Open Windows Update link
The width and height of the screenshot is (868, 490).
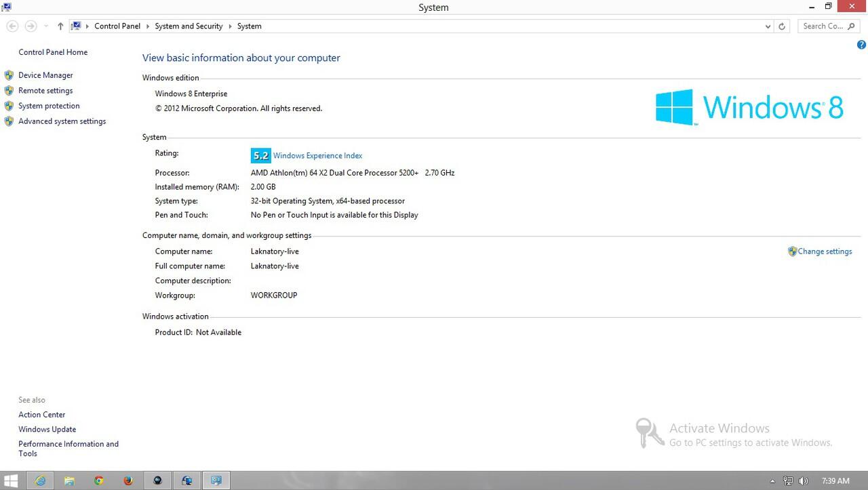point(47,430)
